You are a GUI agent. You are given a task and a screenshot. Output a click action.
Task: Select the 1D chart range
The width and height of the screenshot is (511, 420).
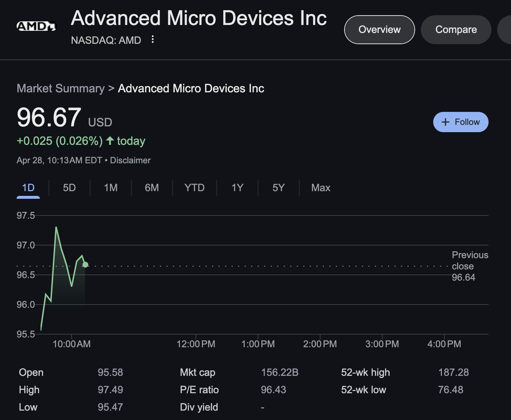[x=28, y=188]
